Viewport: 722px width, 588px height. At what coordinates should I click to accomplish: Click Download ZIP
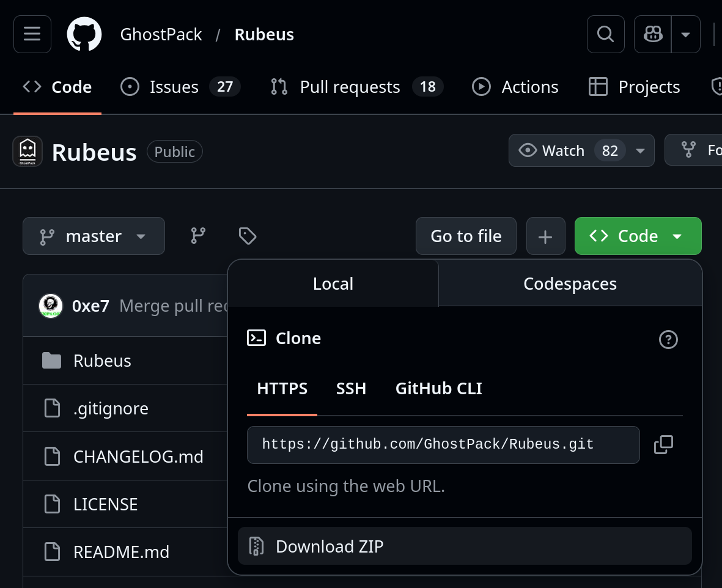pos(330,546)
